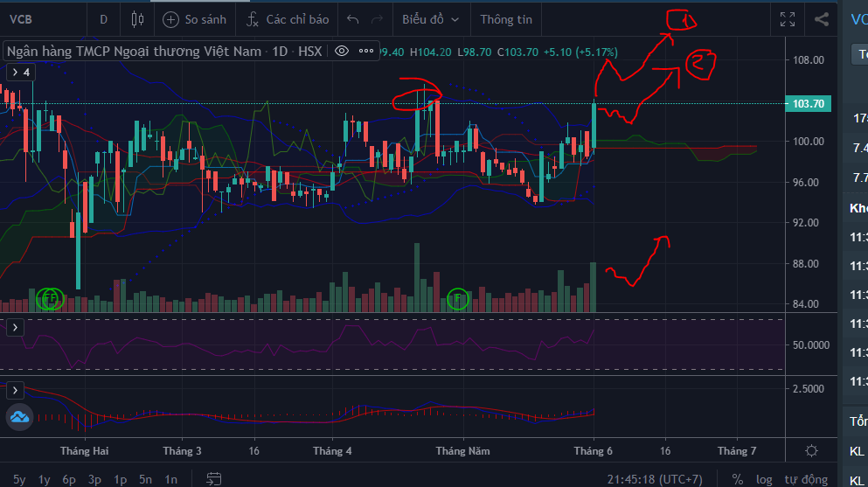Click the Tháng 4 time axis label
This screenshot has width=868, height=487.
point(332,450)
